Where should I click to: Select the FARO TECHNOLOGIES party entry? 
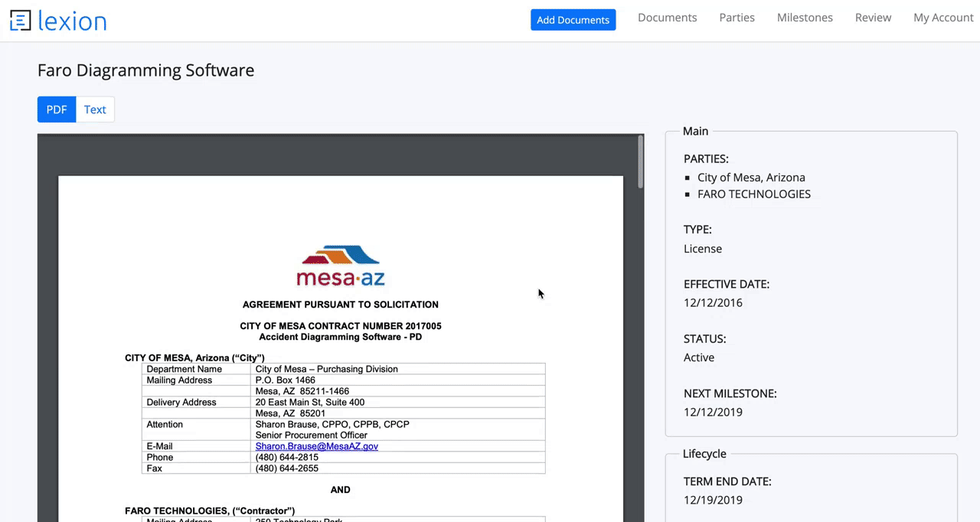point(753,194)
